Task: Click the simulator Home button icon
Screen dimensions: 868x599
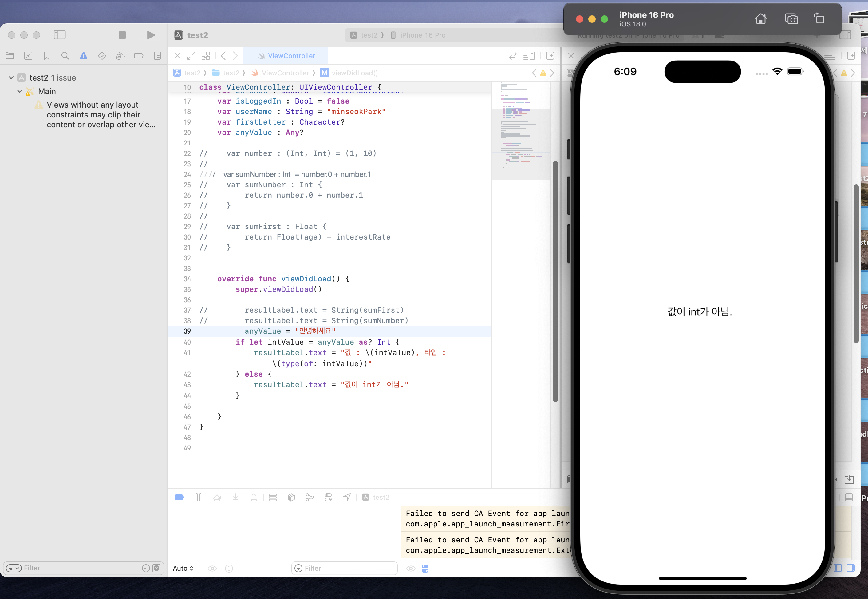Action: tap(761, 19)
